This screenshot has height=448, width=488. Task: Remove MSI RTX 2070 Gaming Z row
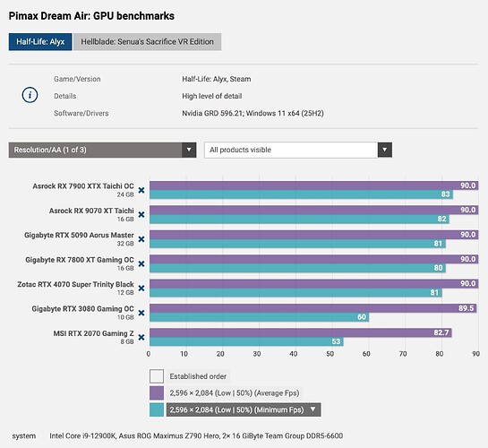(141, 338)
